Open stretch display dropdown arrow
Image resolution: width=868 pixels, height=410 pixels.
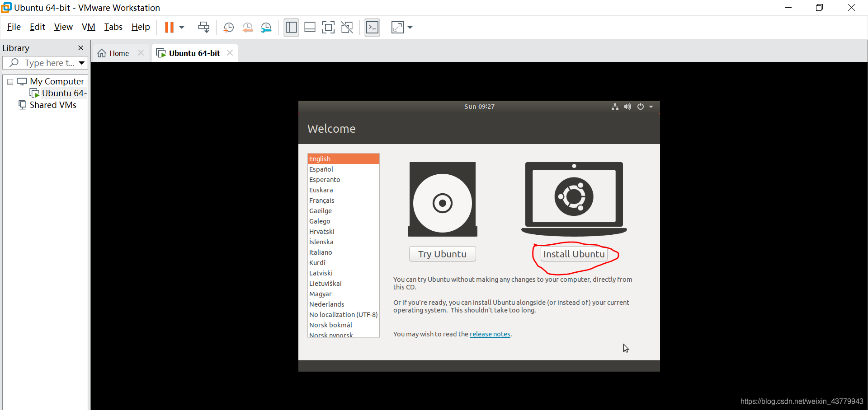pyautogui.click(x=410, y=28)
